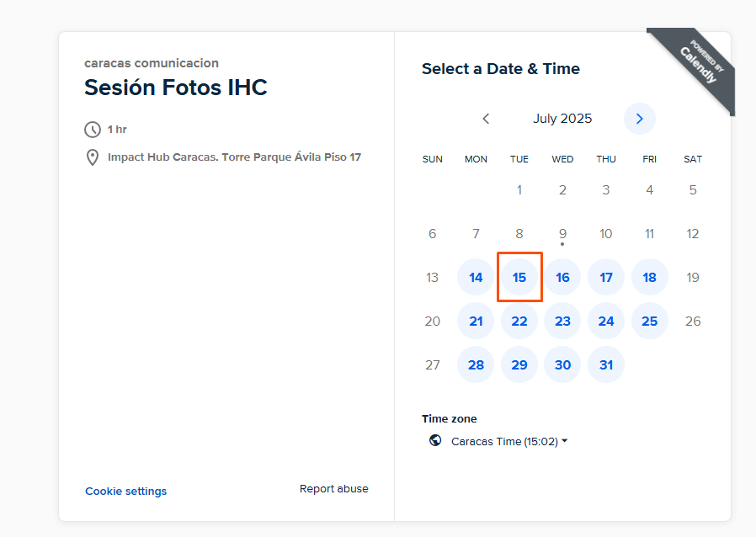Image resolution: width=756 pixels, height=537 pixels.
Task: Choose July 18 on calendar
Action: (x=649, y=277)
